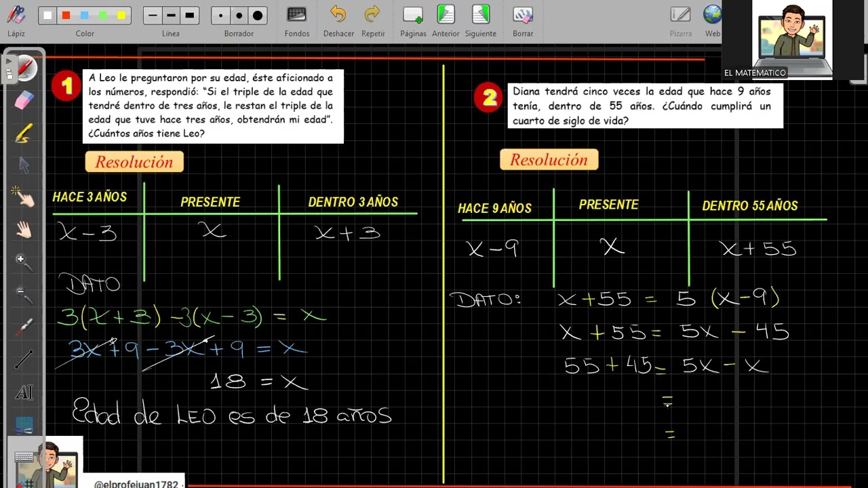Go to next page with Siguiente

pyautogui.click(x=481, y=15)
